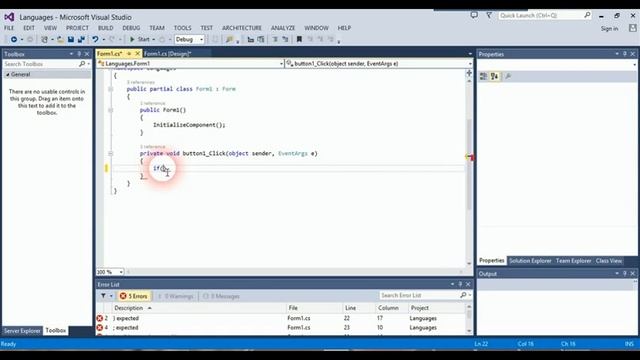Click the Navigate Backward toolbar icon
Viewport: 640px width, 360px height.
coord(13,40)
